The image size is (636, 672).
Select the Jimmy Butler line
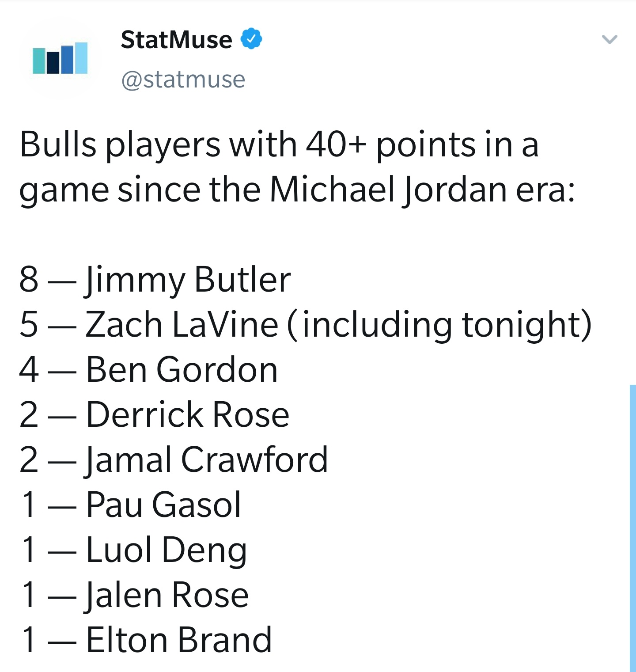pos(155,280)
